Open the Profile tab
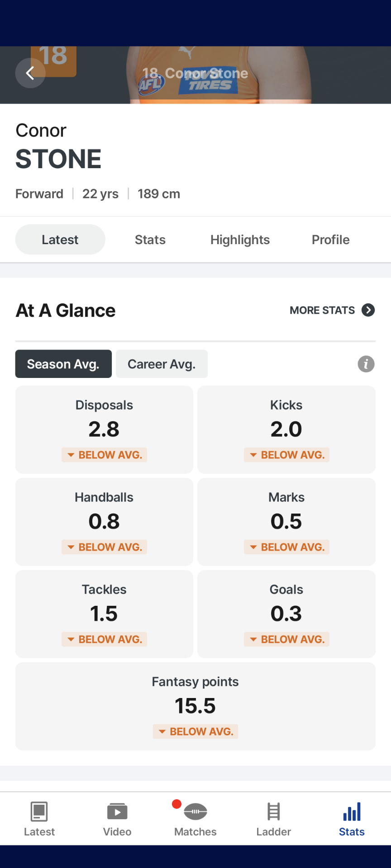The height and width of the screenshot is (868, 391). click(330, 240)
